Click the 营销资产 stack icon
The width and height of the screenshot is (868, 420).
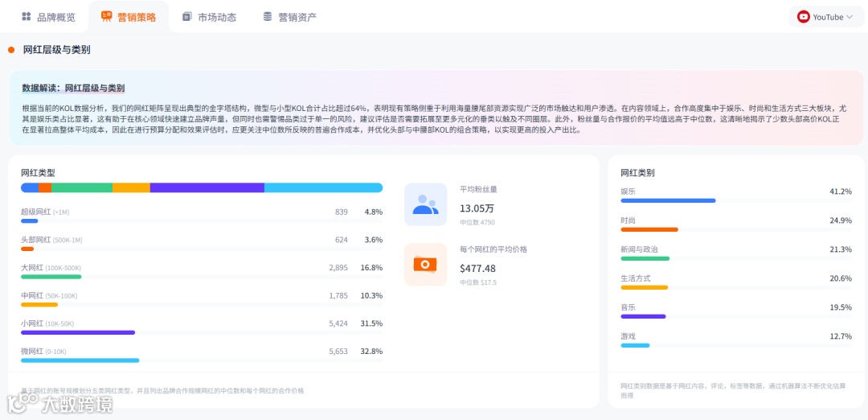(268, 17)
